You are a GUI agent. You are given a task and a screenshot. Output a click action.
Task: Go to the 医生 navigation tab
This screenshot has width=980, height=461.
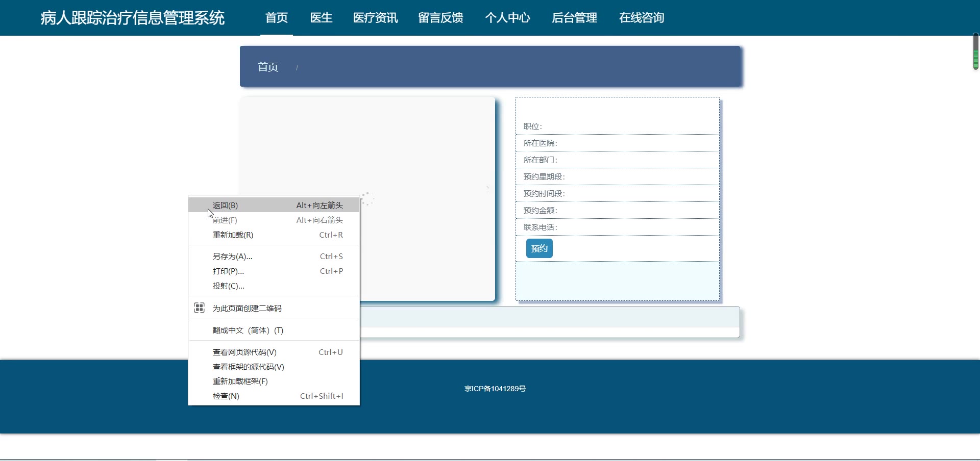321,18
